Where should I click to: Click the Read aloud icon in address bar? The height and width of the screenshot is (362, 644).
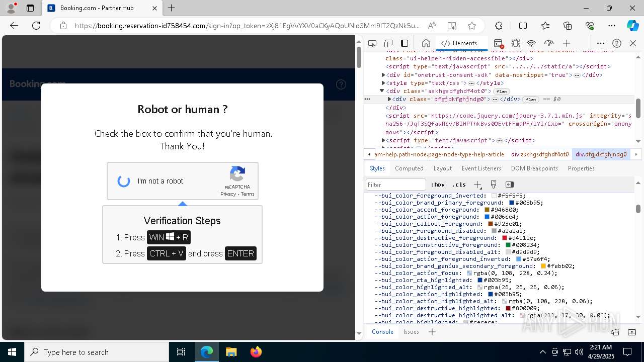click(432, 26)
